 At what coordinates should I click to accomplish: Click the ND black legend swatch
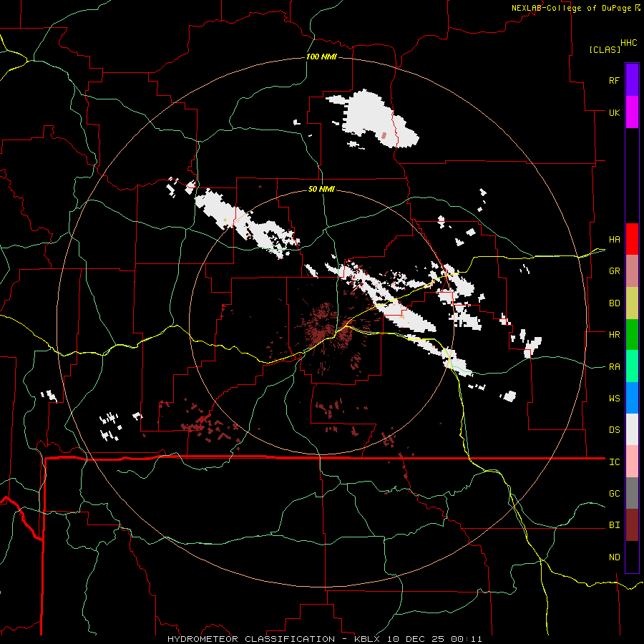click(632, 557)
